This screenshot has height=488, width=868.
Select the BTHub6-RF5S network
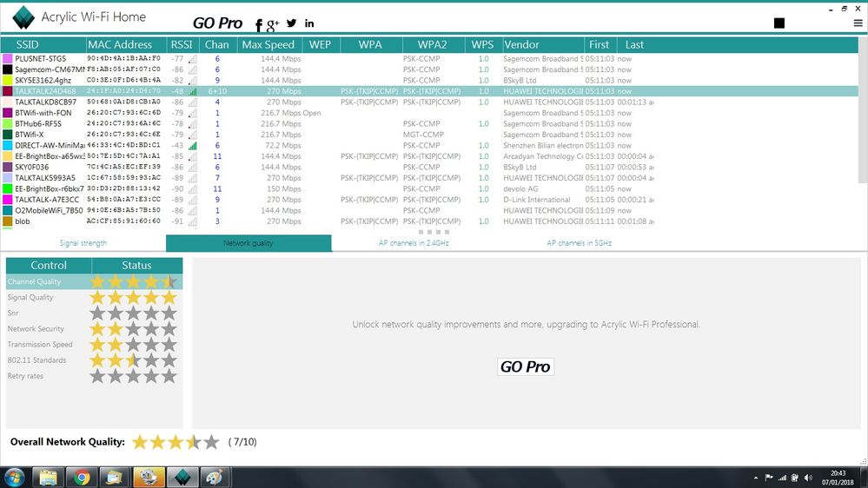(429, 124)
